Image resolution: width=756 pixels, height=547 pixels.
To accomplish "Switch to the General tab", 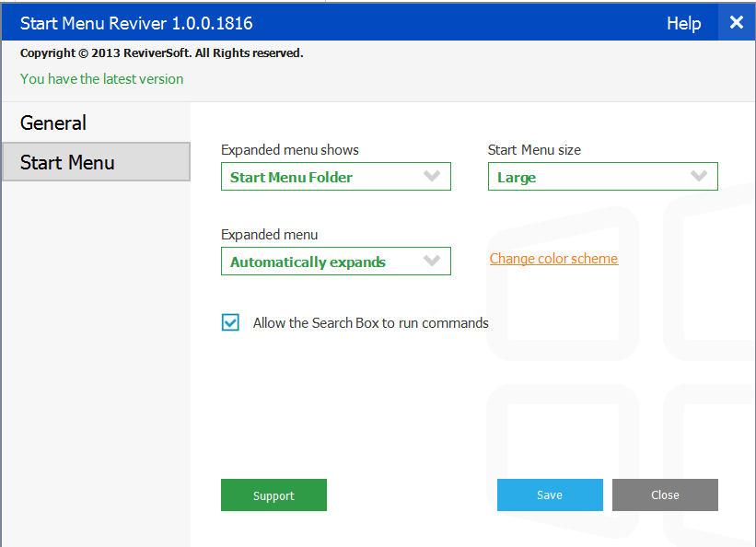I will click(53, 123).
